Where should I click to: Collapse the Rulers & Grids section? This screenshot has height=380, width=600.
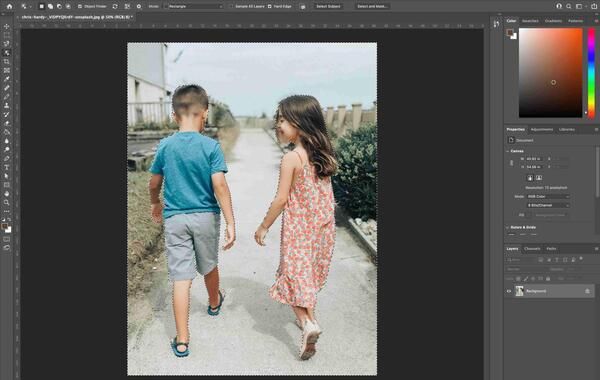508,227
